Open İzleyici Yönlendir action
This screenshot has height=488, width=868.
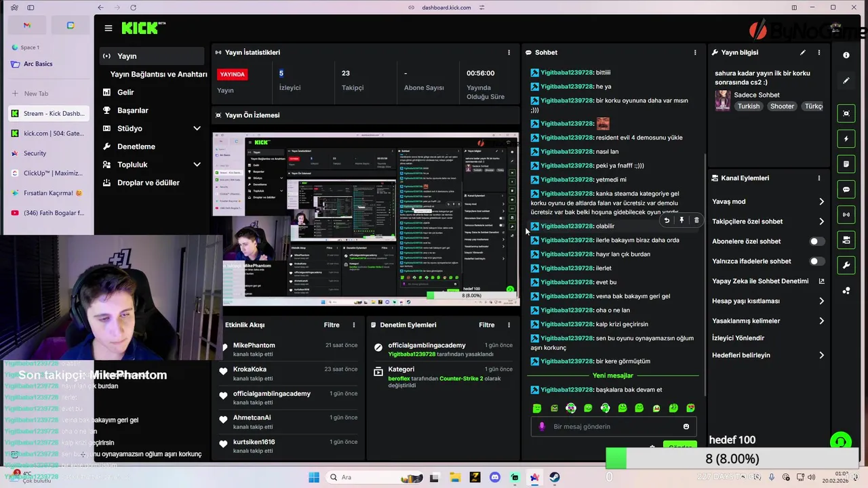(738, 338)
